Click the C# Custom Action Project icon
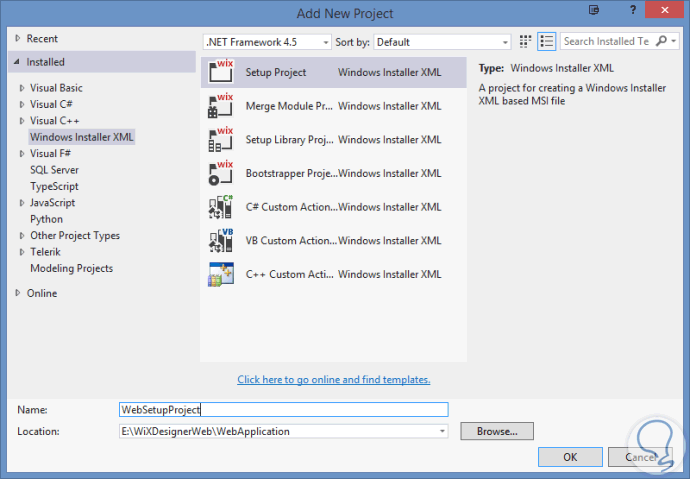This screenshot has height=479, width=690. click(221, 207)
